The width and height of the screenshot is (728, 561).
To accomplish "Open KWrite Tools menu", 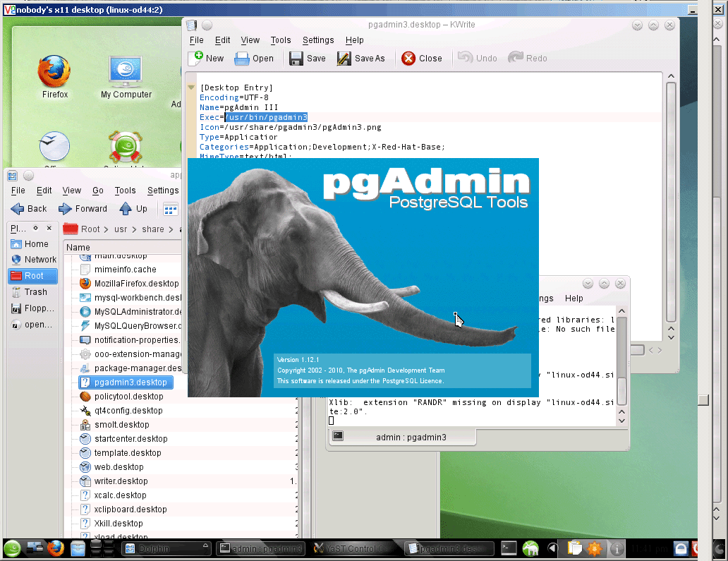I will (x=281, y=40).
